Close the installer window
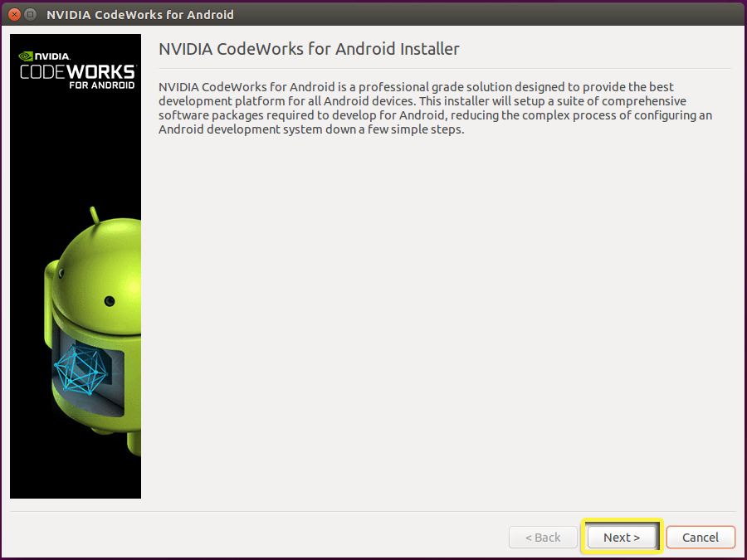The image size is (747, 560). (x=12, y=14)
